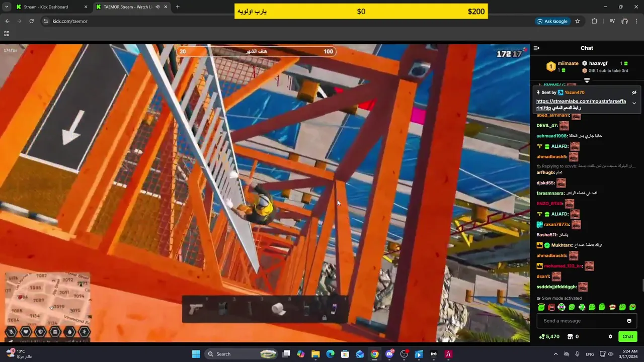644x362 pixels.
Task: Open the tab search dropdown arrow
Action: [x=6, y=7]
